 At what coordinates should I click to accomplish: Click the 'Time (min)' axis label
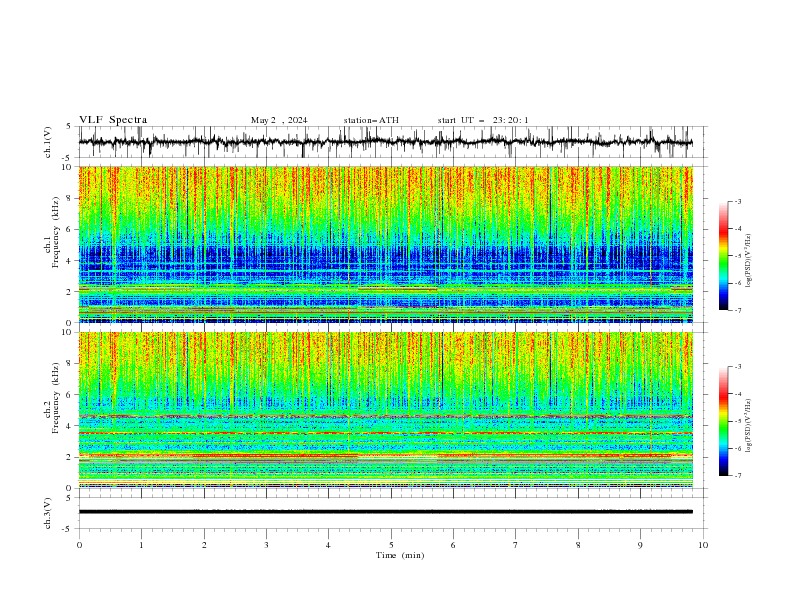pyautogui.click(x=400, y=555)
